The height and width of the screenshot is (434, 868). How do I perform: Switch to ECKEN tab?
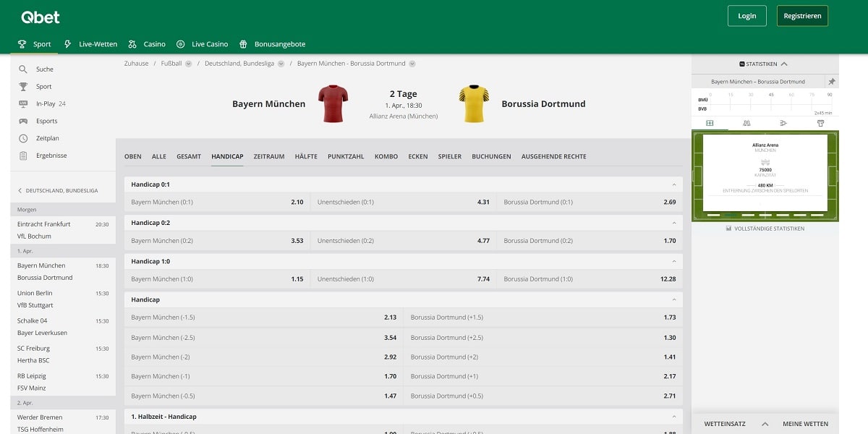coord(418,156)
